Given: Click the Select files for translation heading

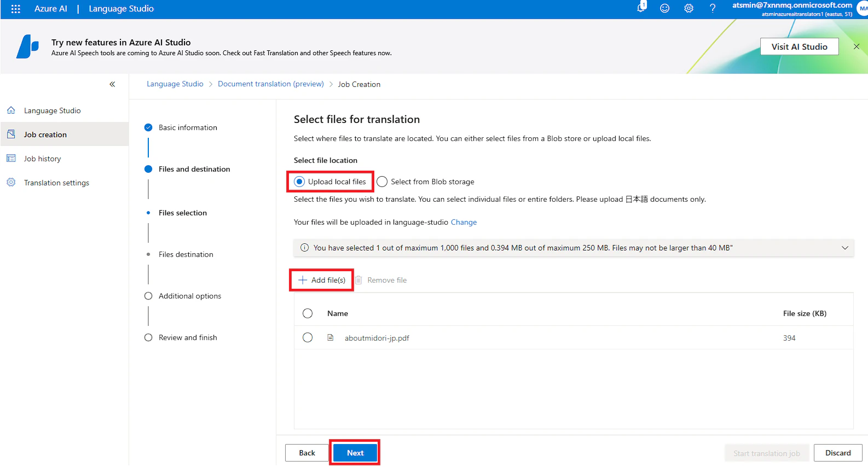Looking at the screenshot, I should (x=357, y=119).
